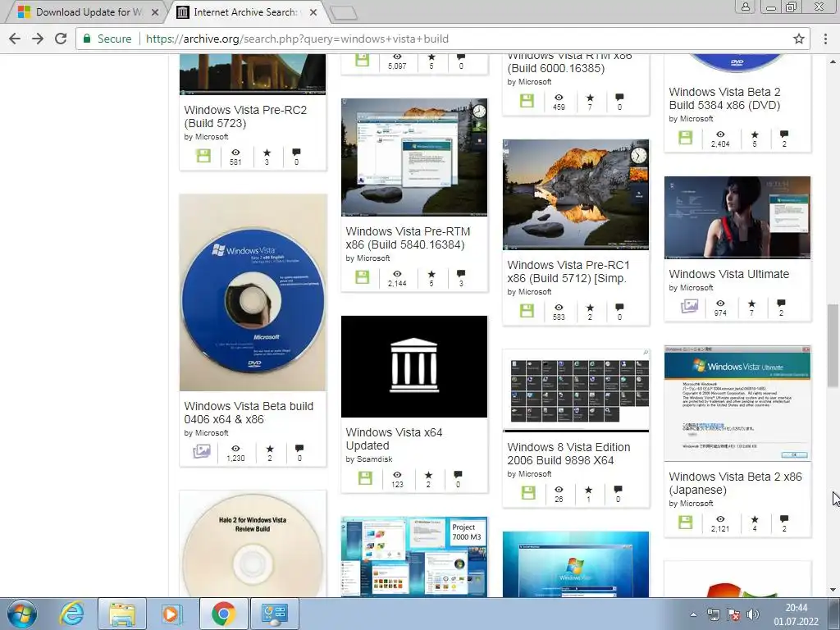This screenshot has height=630, width=840.
Task: Go forward using browser forward arrow
Action: pyautogui.click(x=38, y=39)
